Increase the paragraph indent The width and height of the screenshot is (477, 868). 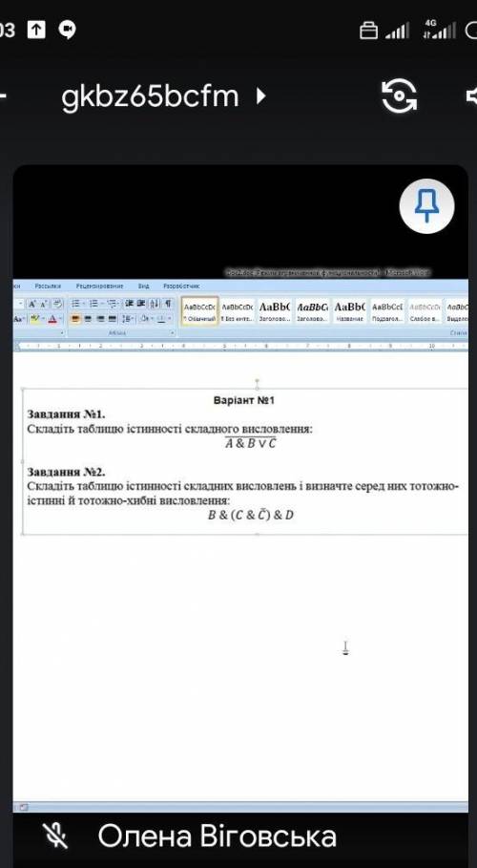(141, 304)
